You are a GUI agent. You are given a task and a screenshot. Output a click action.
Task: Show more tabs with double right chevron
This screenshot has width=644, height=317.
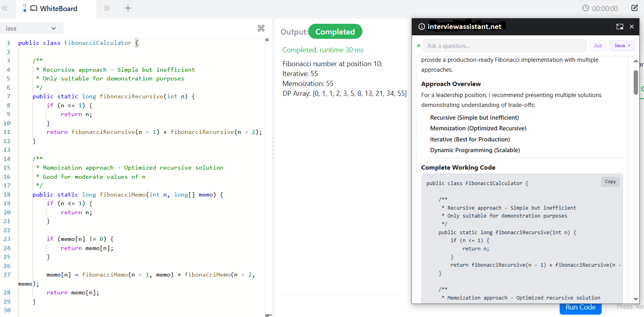(107, 8)
